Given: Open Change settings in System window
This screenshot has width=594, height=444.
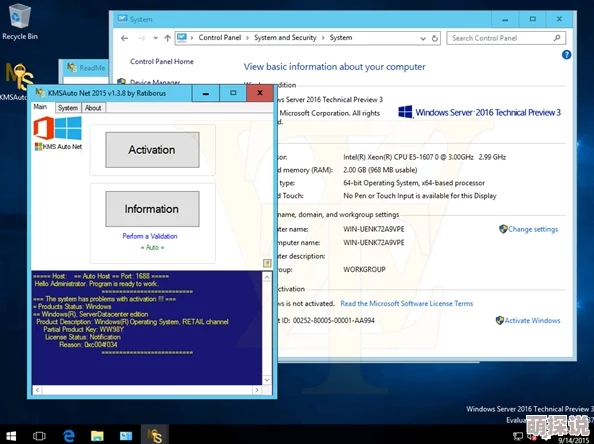Looking at the screenshot, I should click(x=533, y=229).
